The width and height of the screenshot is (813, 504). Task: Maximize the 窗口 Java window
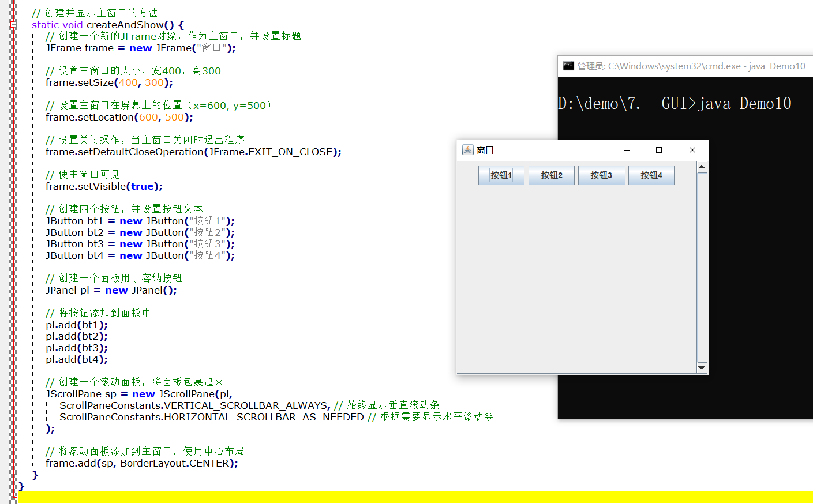point(659,150)
